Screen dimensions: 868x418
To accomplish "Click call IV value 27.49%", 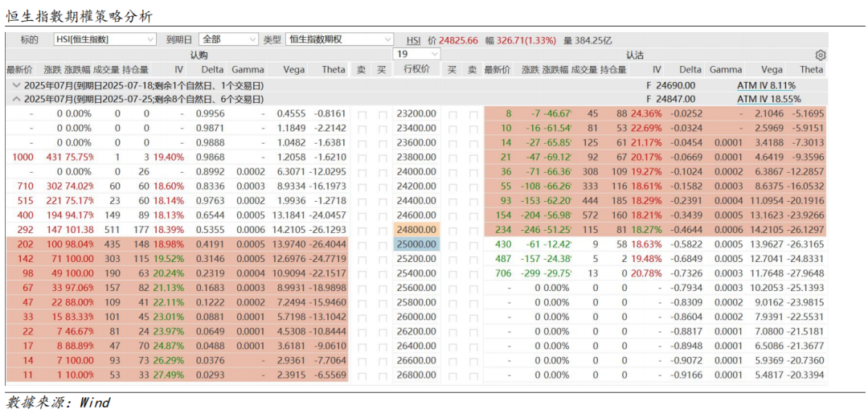I will 169,375.
